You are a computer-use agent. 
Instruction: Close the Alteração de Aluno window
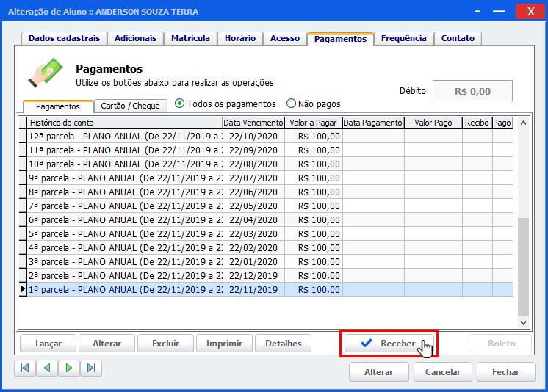(530, 12)
